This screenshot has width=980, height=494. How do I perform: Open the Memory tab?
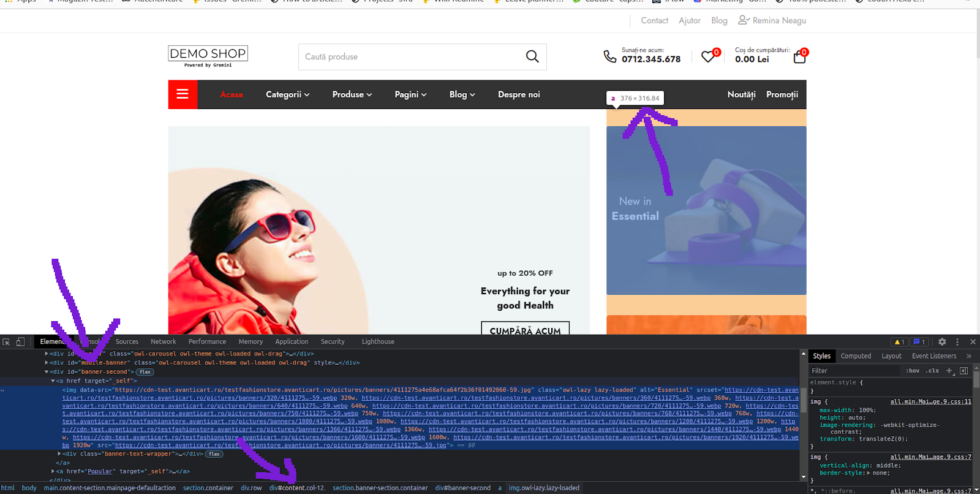251,342
